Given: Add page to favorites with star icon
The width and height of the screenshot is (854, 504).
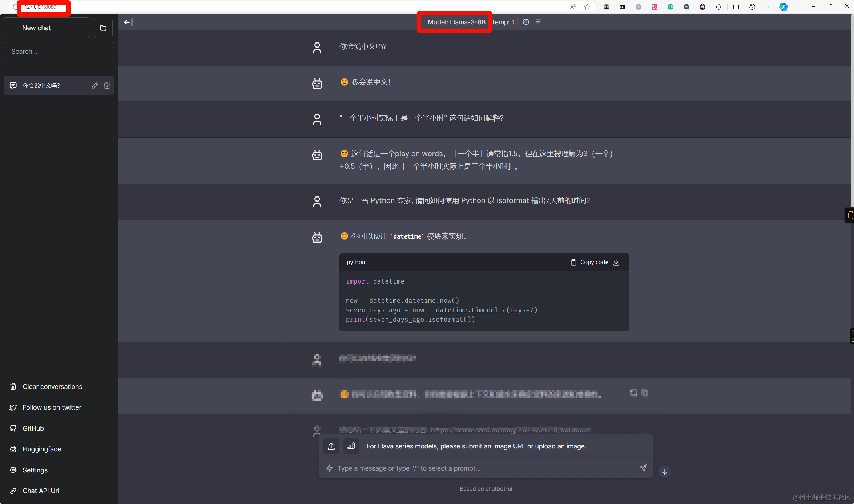Looking at the screenshot, I should (587, 7).
